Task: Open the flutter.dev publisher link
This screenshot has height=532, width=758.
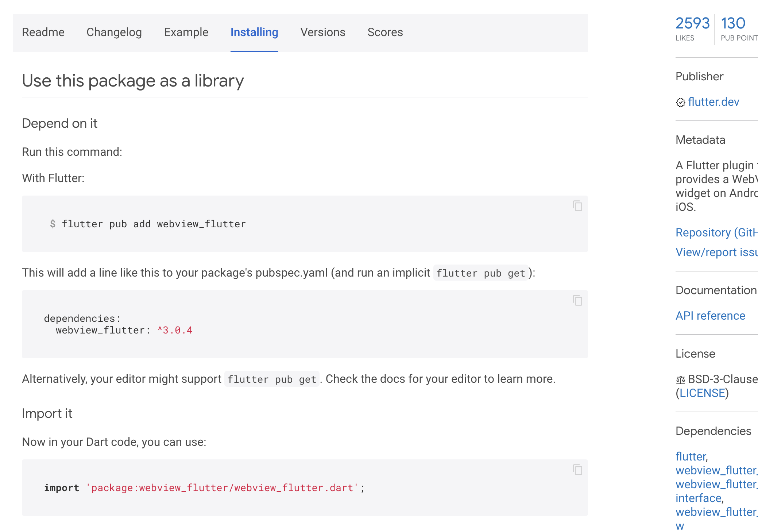Action: tap(713, 102)
